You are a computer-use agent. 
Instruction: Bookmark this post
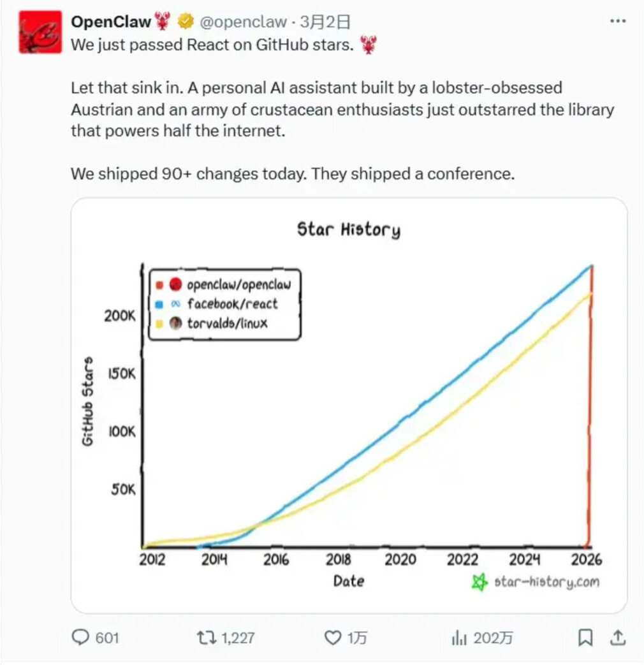pyautogui.click(x=585, y=638)
